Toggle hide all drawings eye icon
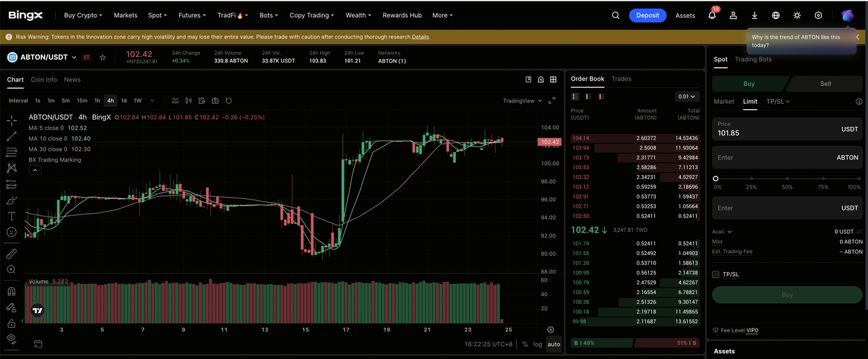868x359 pixels. click(x=12, y=338)
